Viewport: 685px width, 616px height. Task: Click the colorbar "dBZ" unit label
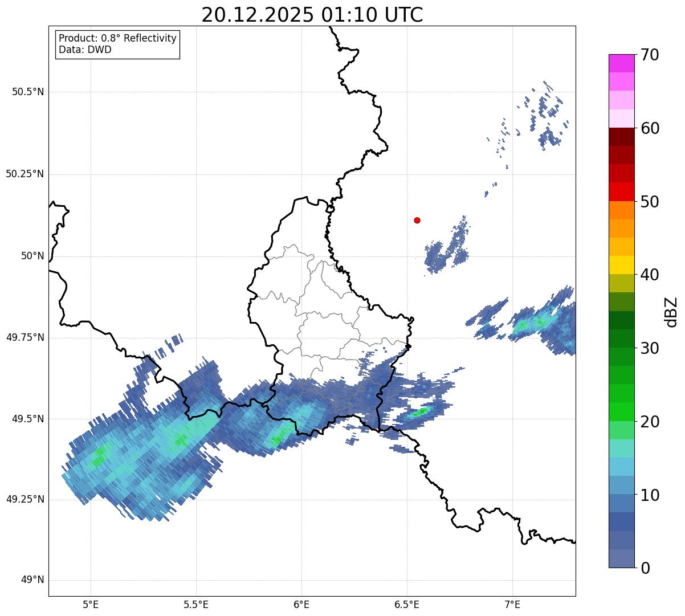[671, 311]
